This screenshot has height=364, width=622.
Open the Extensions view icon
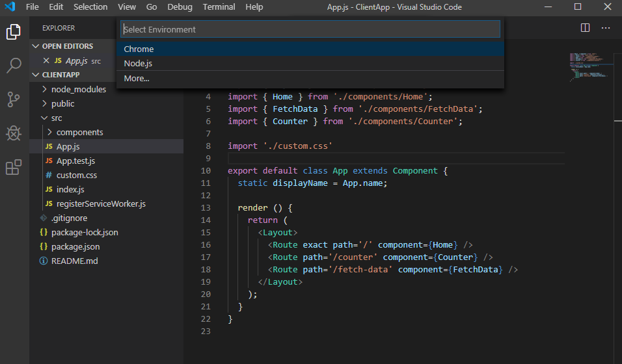[14, 167]
